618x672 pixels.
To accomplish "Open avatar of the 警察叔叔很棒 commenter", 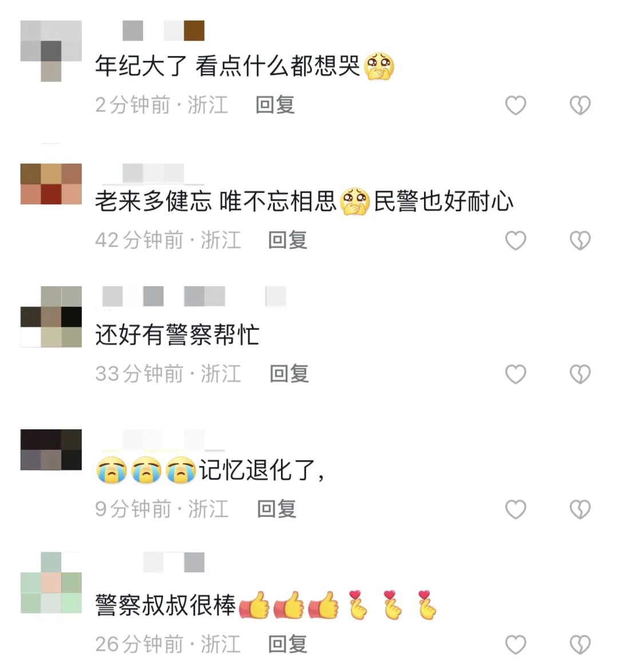I will coord(51,583).
